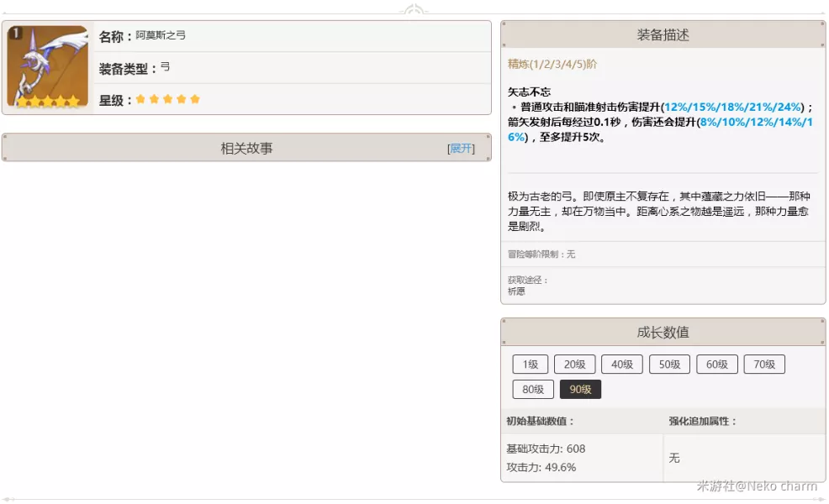Click the weapon name 阿莫斯之弓
The width and height of the screenshot is (829, 504).
[161, 35]
